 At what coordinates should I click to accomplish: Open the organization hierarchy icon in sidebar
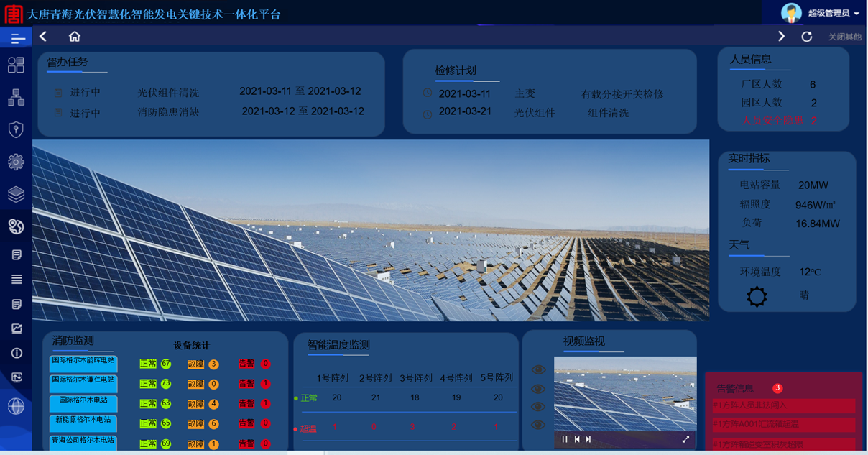click(x=16, y=97)
